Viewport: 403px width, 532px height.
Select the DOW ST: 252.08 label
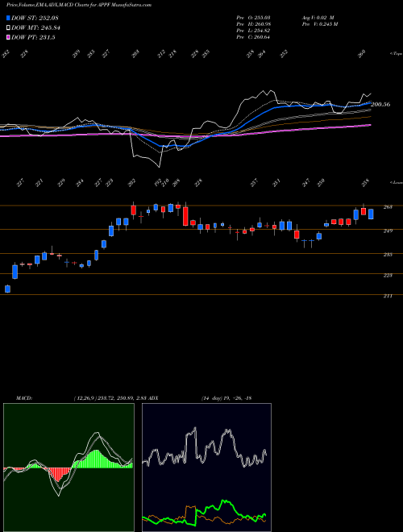click(35, 18)
